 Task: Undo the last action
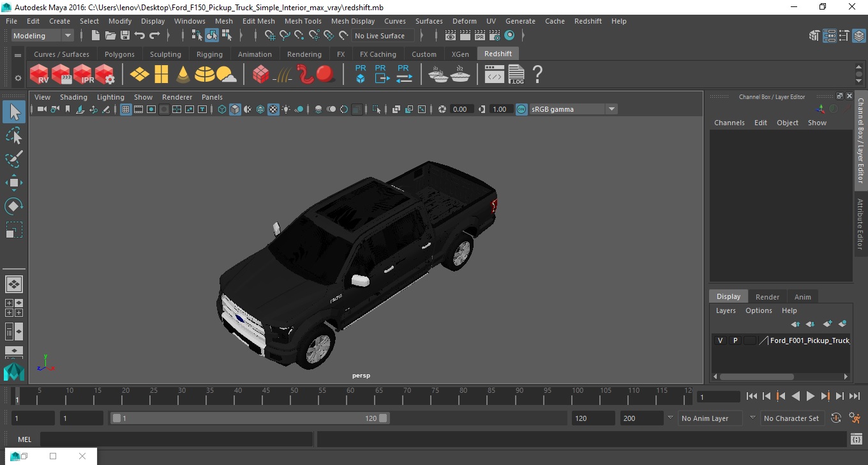coord(140,36)
